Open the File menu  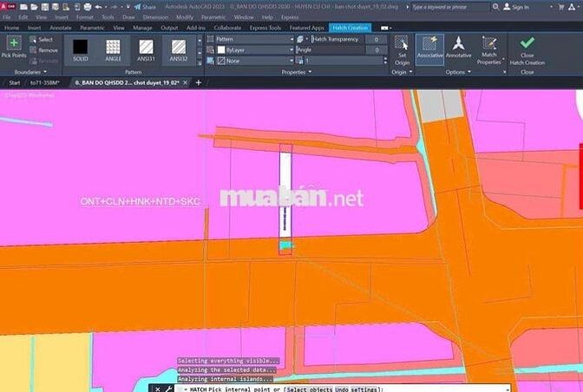click(6, 17)
